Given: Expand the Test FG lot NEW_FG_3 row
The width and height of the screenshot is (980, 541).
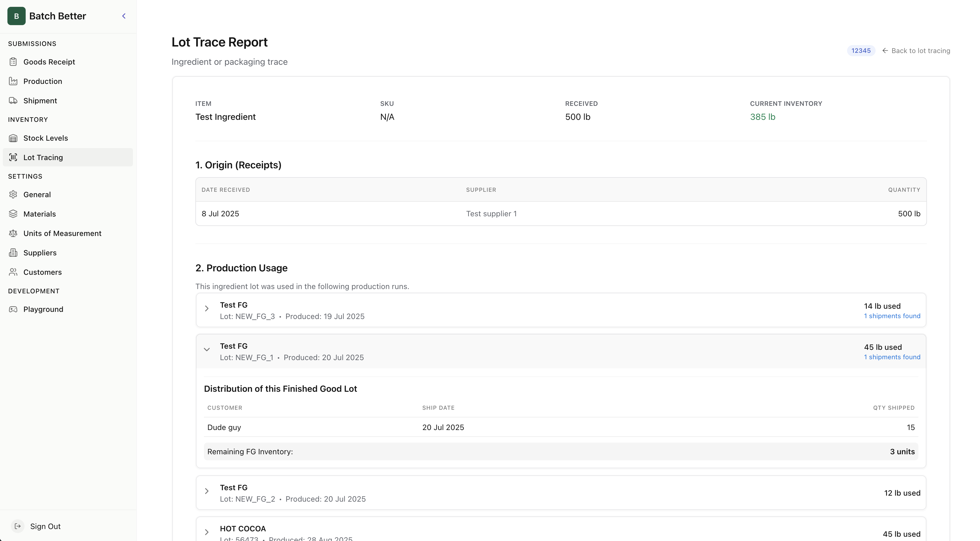Looking at the screenshot, I should tap(207, 309).
